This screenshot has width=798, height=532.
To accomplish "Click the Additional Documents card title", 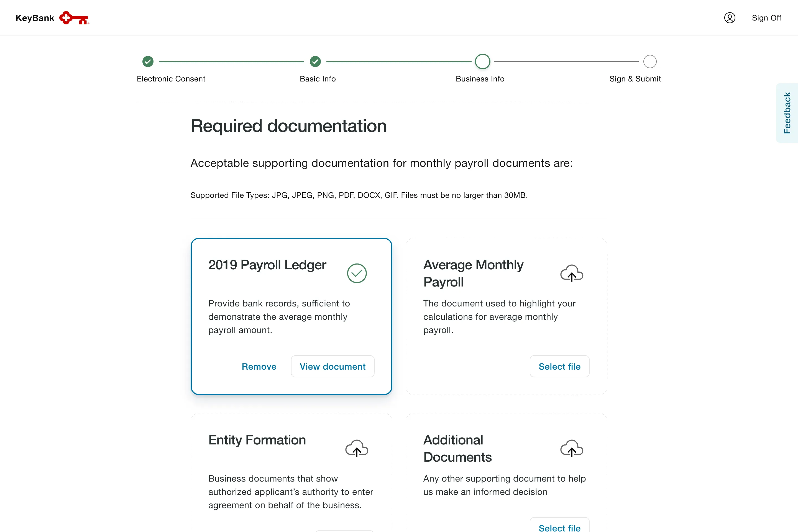I will coord(457,449).
